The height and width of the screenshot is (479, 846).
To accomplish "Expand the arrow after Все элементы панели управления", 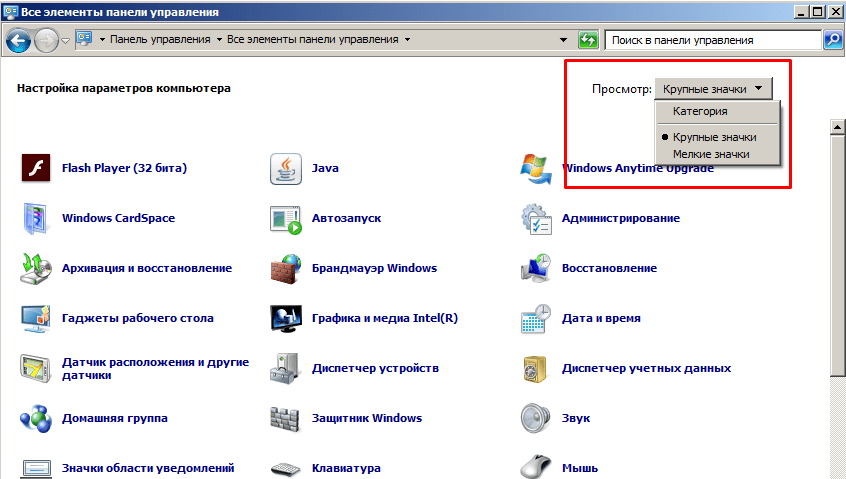I will coord(407,39).
